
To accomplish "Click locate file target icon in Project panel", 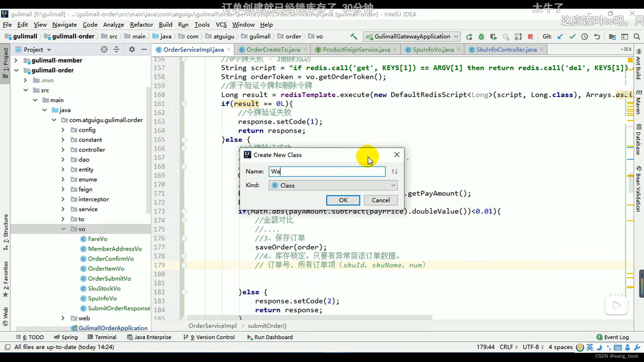I will 104,50.
